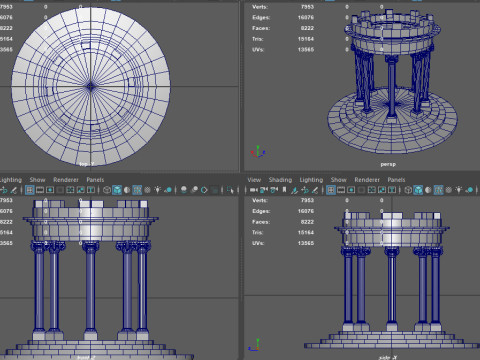The height and width of the screenshot is (360, 480).
Task: Click 'persp' camera label in perspective view
Action: pyautogui.click(x=388, y=164)
